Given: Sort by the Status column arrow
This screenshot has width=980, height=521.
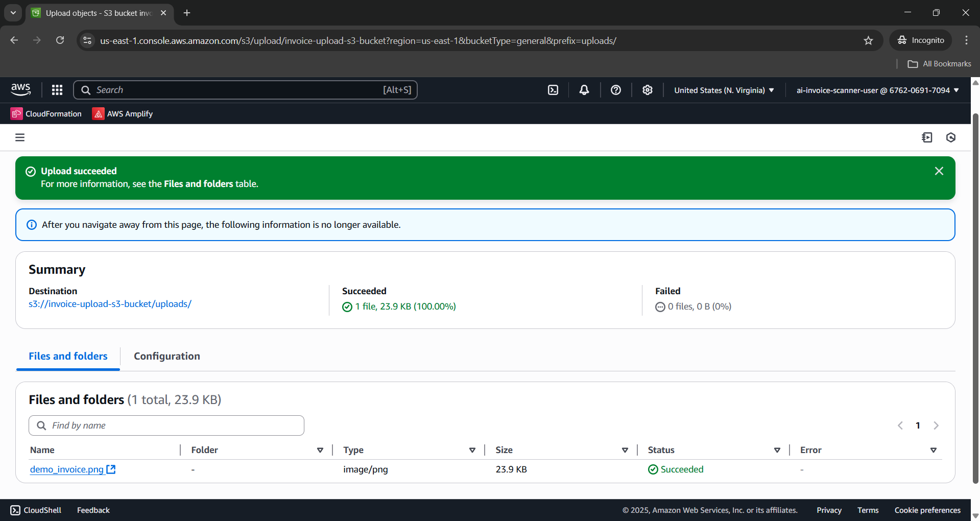Looking at the screenshot, I should tap(777, 450).
